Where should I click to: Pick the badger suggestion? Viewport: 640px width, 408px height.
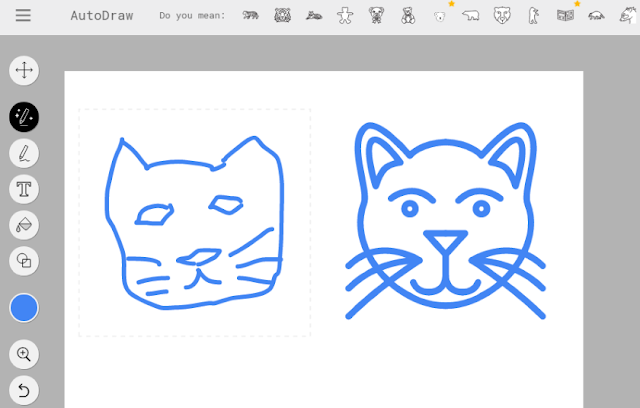pos(596,16)
